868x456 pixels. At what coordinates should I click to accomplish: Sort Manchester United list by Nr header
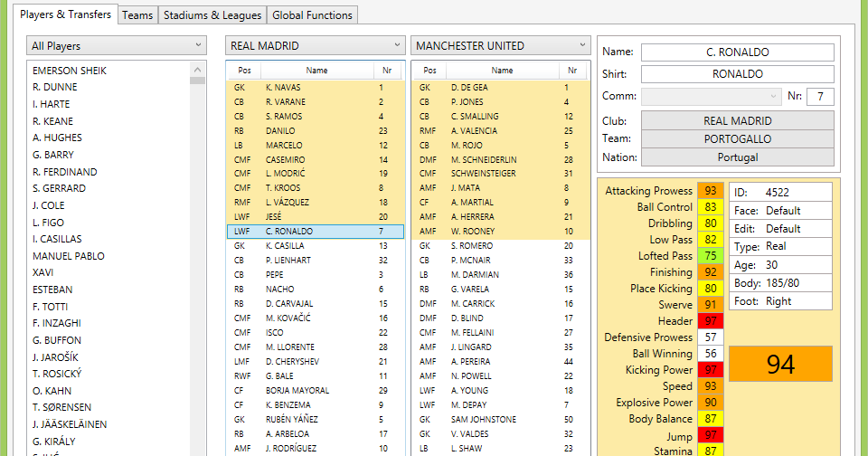[571, 71]
